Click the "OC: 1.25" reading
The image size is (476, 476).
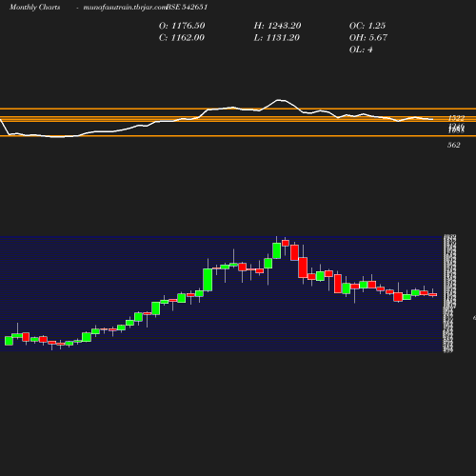(367, 26)
